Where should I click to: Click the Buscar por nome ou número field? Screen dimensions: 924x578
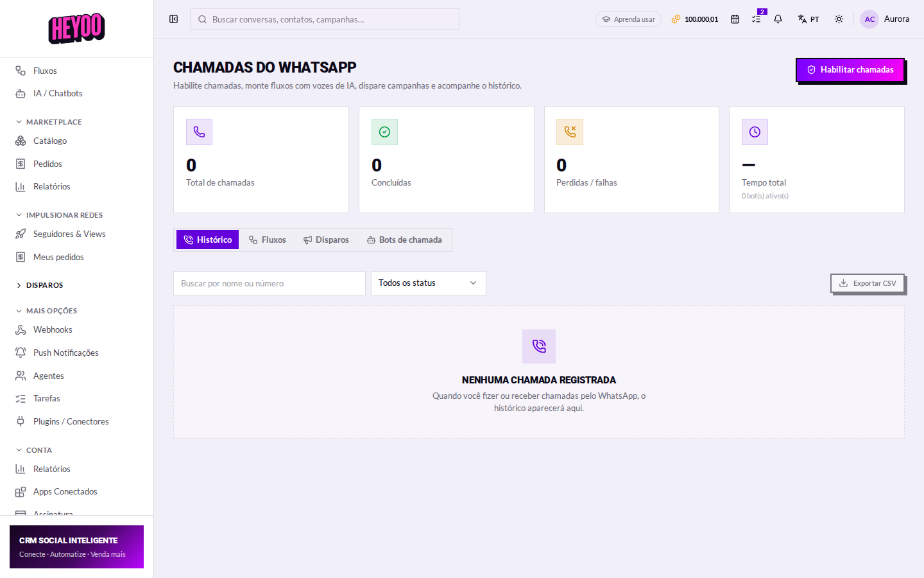pyautogui.click(x=269, y=283)
